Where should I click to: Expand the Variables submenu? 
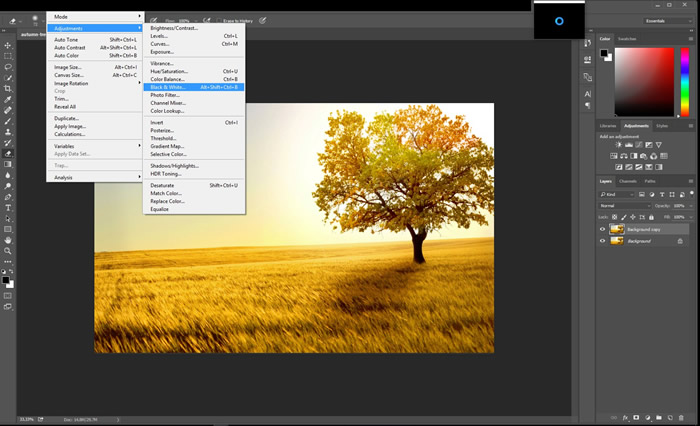click(x=95, y=146)
